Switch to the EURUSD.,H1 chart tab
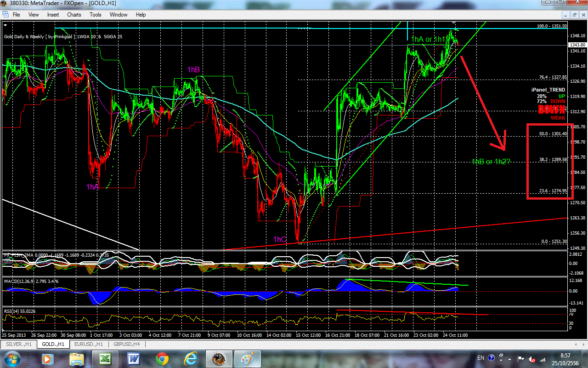588x368 pixels. [89, 344]
